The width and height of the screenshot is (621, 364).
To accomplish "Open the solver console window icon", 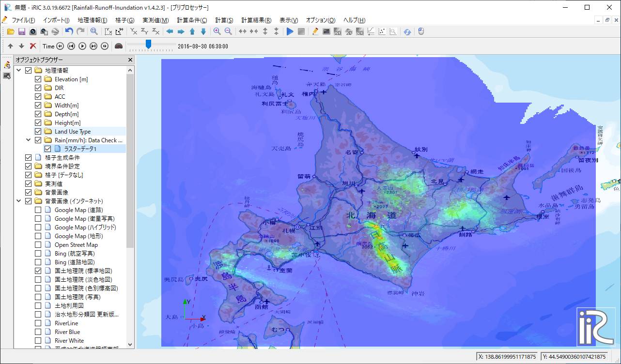I will pyautogui.click(x=326, y=31).
